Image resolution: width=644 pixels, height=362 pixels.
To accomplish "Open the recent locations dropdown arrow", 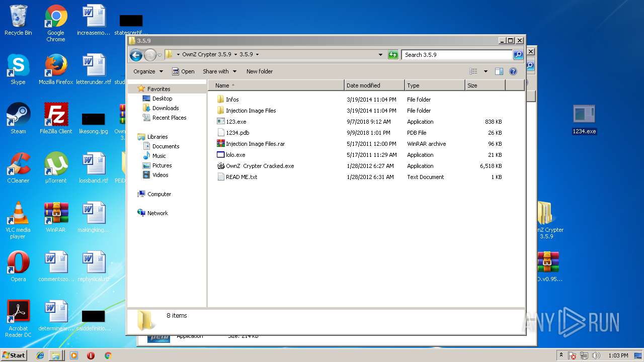I will [x=159, y=55].
